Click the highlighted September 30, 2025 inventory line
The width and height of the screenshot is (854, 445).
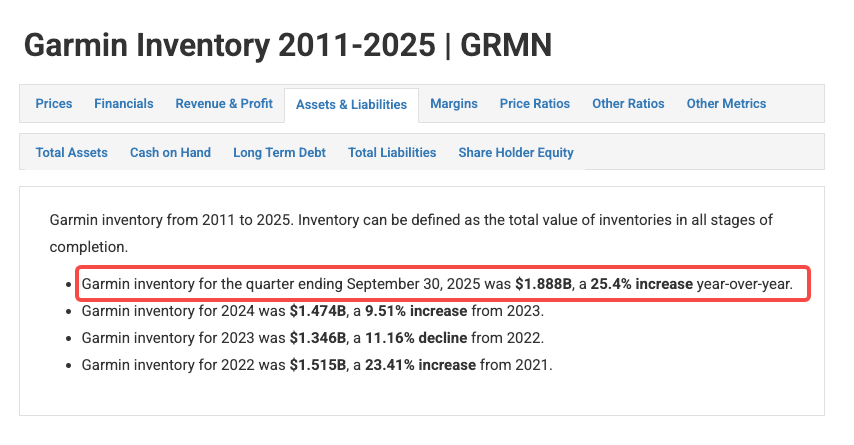(436, 284)
